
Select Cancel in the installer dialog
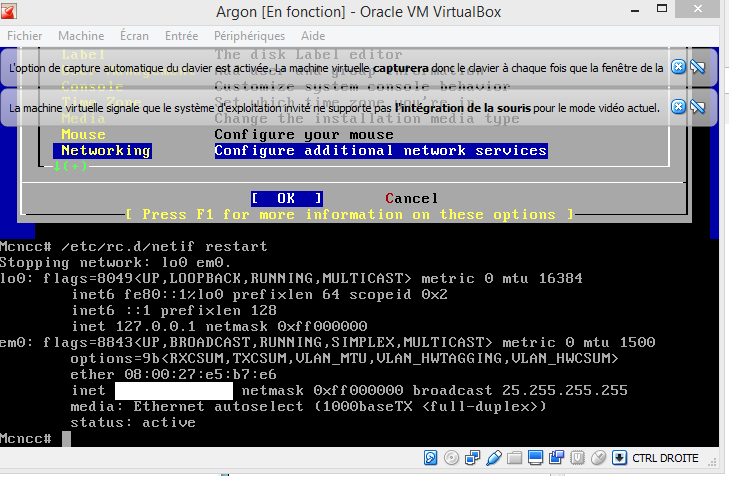(x=411, y=199)
